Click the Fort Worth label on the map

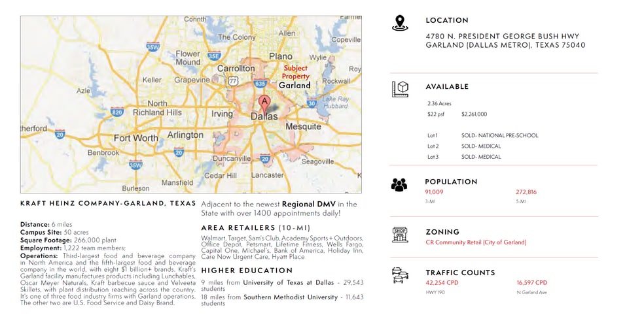point(135,138)
